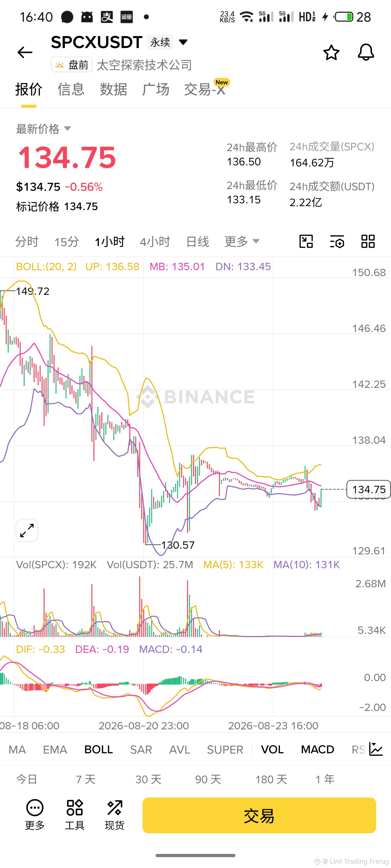Toggle the AVL indicator

[x=180, y=749]
